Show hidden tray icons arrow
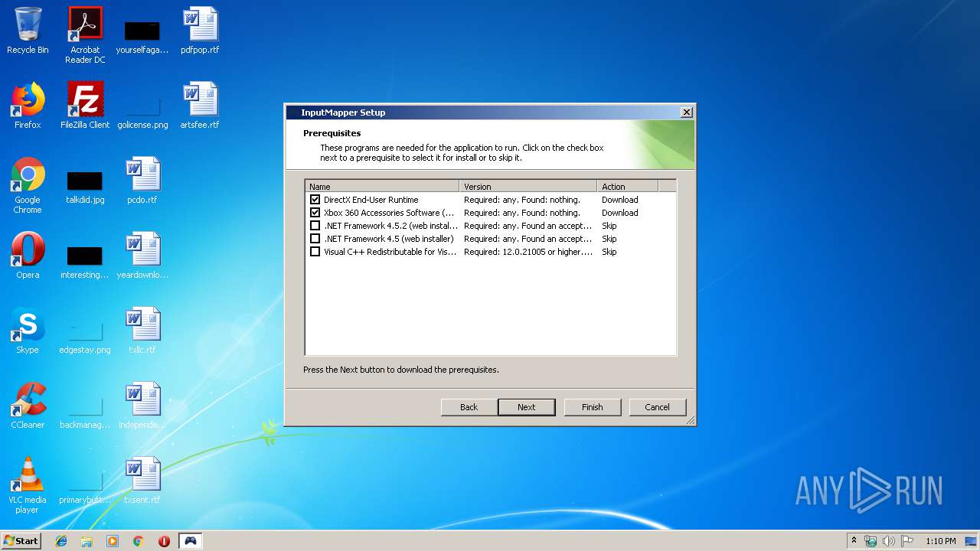This screenshot has width=980, height=551. 854,541
